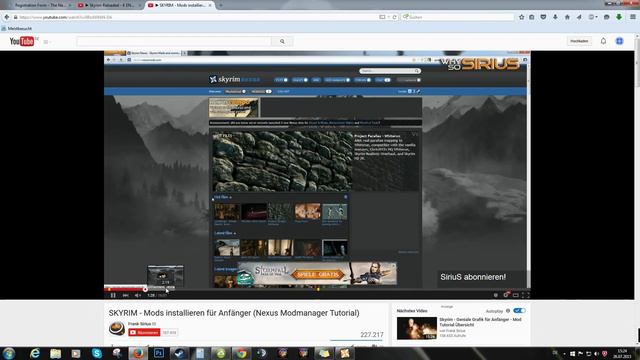Image resolution: width=640 pixels, height=360 pixels.
Task: Click the youtube.com address bar
Action: (196, 17)
